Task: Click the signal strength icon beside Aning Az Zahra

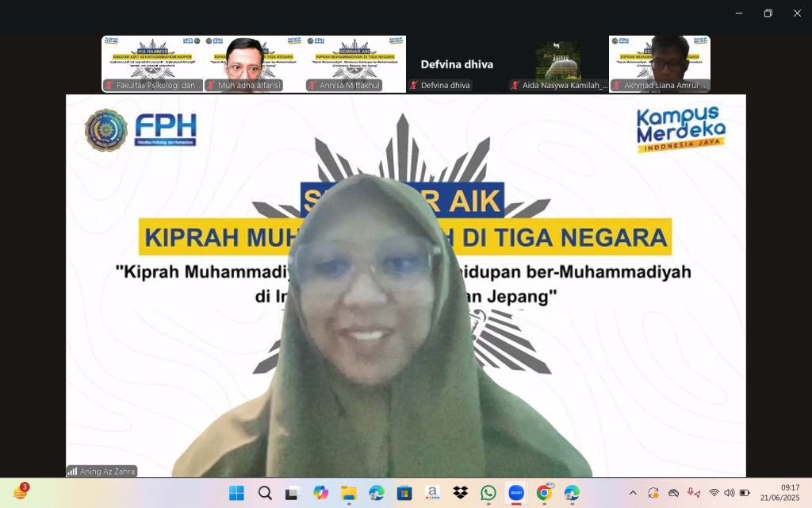Action: pos(72,471)
